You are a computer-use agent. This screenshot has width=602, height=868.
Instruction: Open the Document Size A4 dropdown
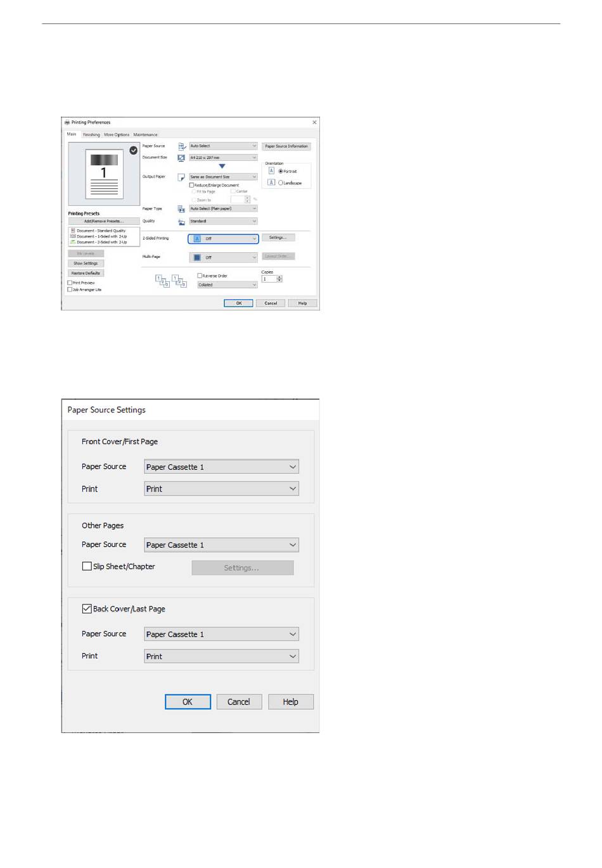click(x=223, y=157)
